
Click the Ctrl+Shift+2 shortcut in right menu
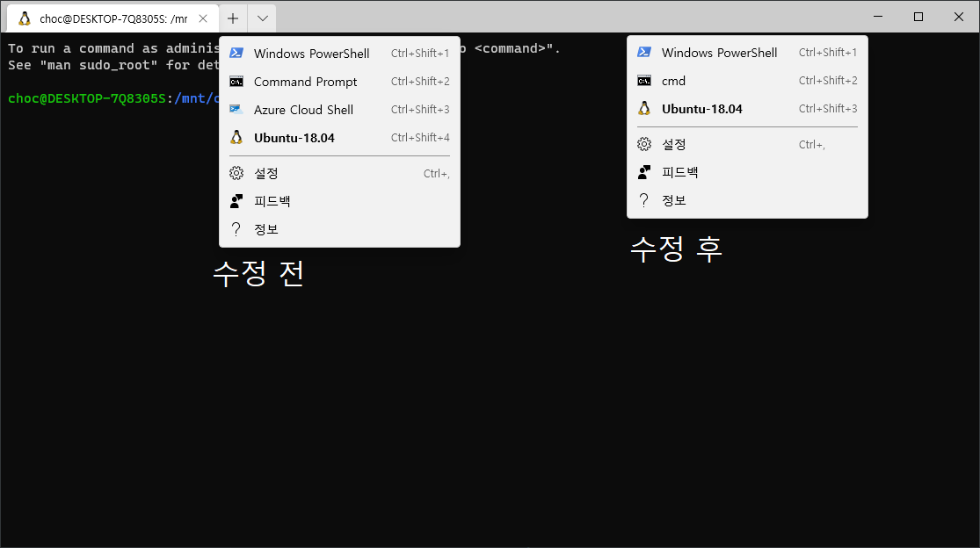(x=828, y=81)
